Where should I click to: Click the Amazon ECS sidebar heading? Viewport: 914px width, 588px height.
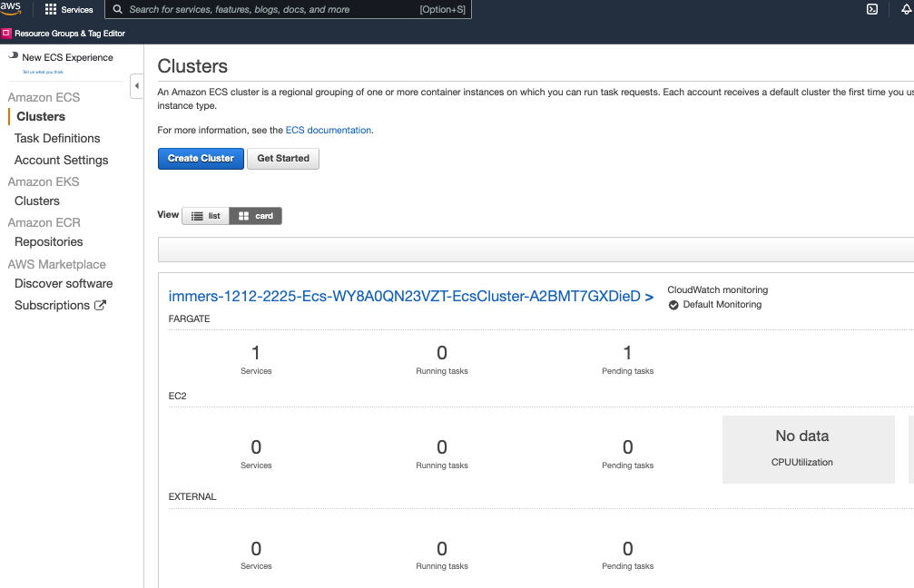pyautogui.click(x=44, y=97)
